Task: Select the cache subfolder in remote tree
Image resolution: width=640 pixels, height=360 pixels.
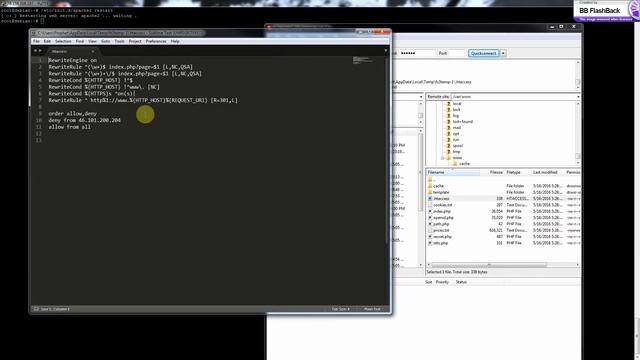Action: coord(464,163)
